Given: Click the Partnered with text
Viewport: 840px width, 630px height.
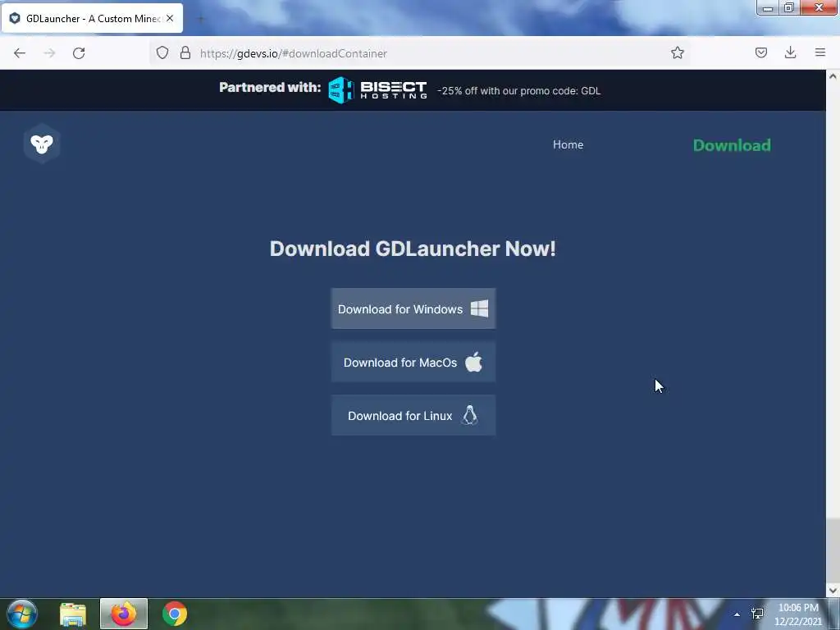Looking at the screenshot, I should click(270, 87).
